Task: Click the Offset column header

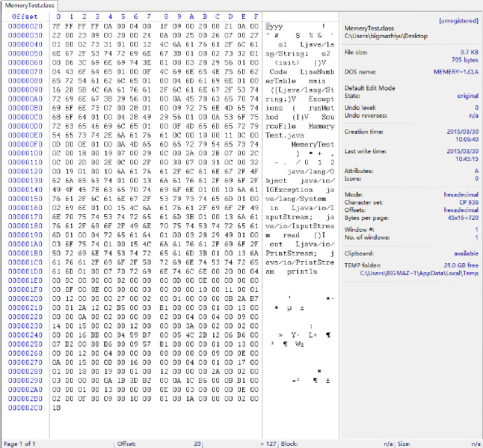Action: (25, 17)
